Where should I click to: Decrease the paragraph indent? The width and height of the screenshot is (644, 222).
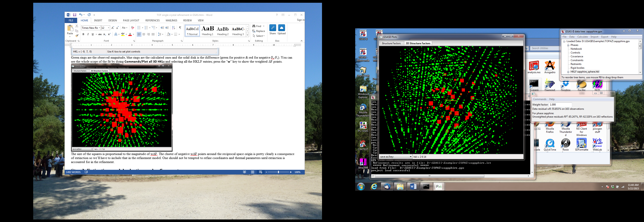(163, 28)
